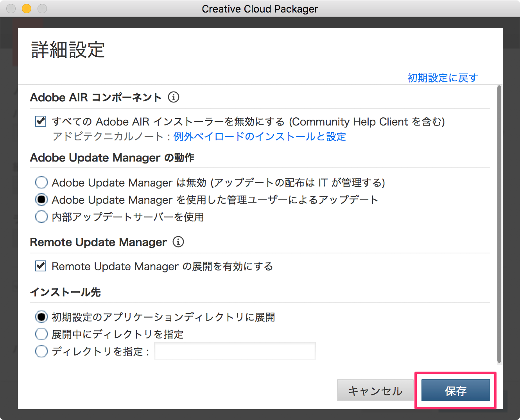Click the Adobe AIR コンポーネント info icon

174,97
